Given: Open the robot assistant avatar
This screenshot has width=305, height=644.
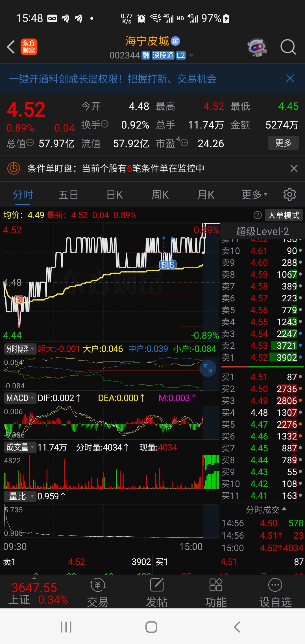Looking at the screenshot, I should [257, 47].
